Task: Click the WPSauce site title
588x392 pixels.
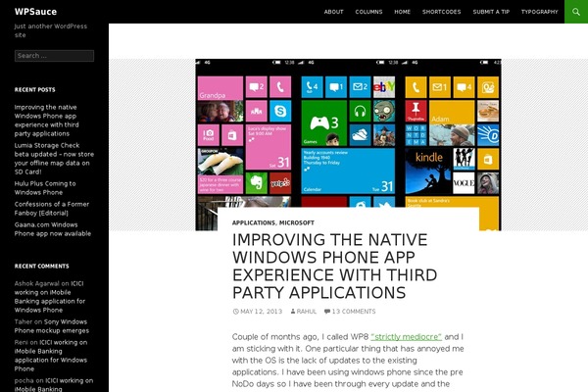Action: [x=35, y=12]
